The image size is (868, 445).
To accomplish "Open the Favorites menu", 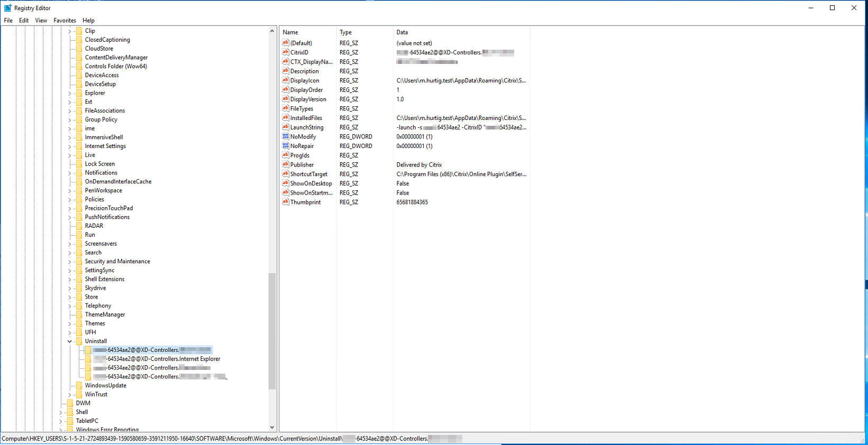I will [x=65, y=21].
